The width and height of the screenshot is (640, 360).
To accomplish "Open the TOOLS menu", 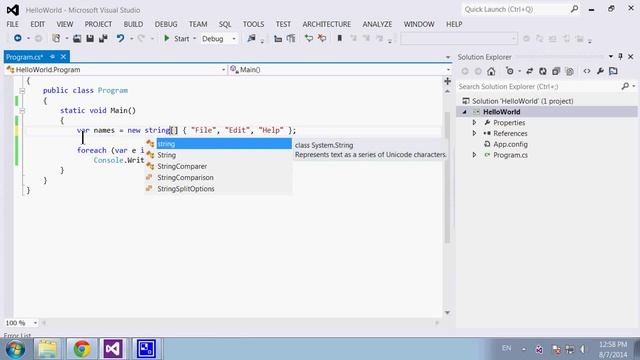I will coord(253,24).
